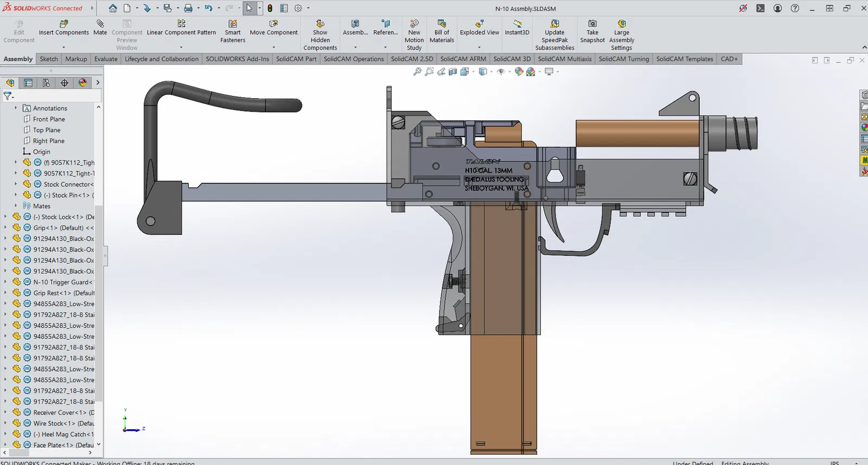Open the Exploded View dropdown arrow

[479, 48]
